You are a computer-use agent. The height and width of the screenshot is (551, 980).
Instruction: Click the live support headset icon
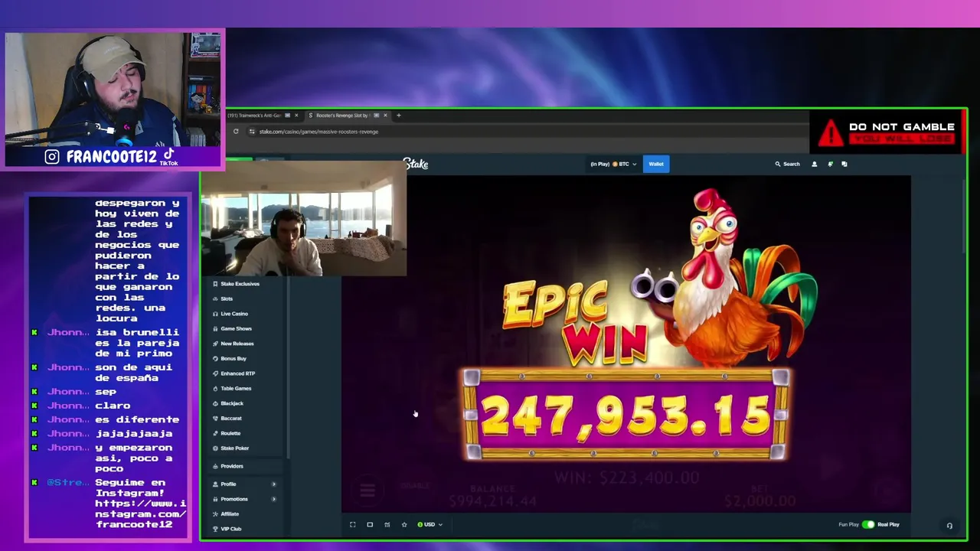(x=949, y=525)
